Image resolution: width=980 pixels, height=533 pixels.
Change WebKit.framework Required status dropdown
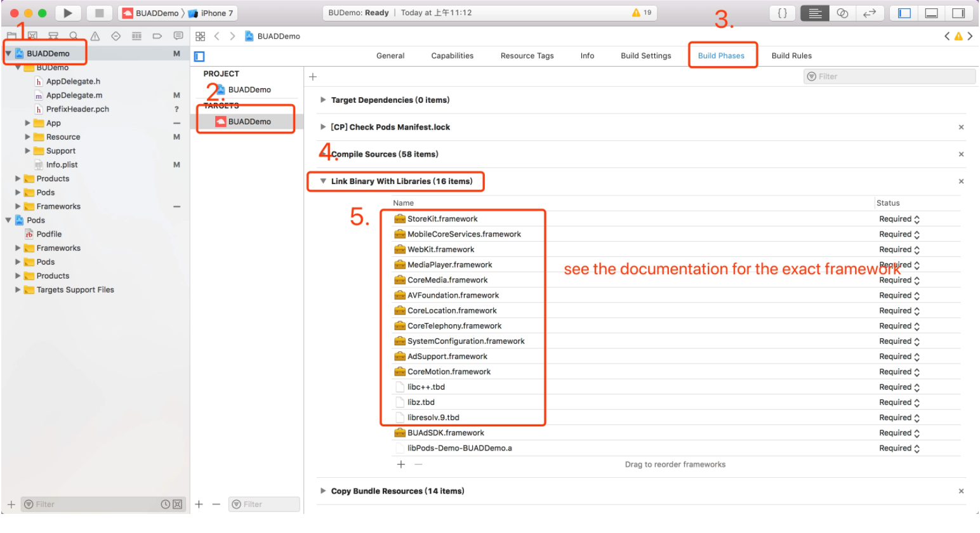pos(899,249)
